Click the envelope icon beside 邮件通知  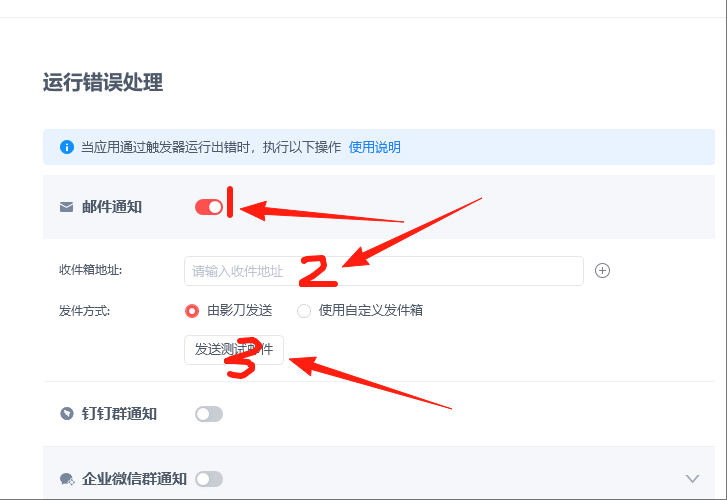coord(66,207)
